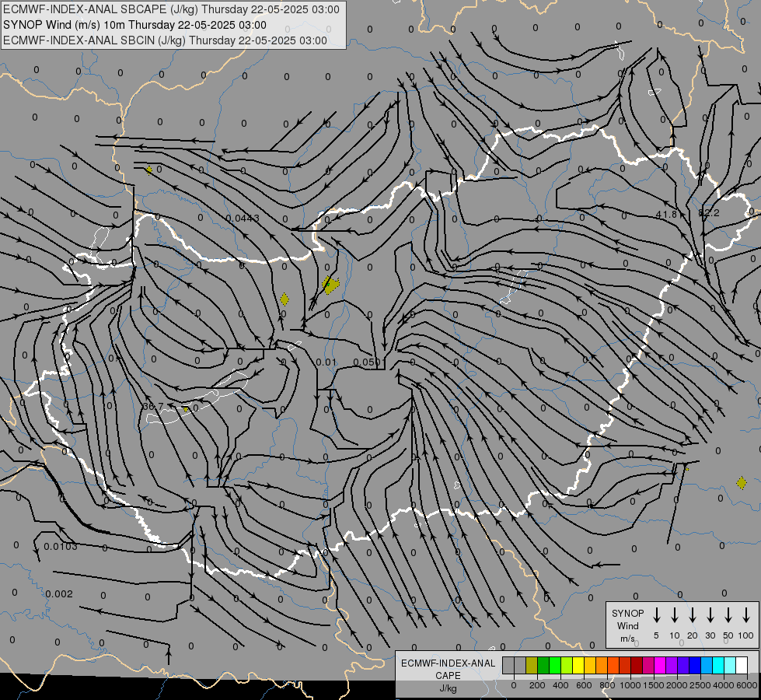Select the bright magenta CAPE legend swatch
761x700 pixels.
click(660, 665)
